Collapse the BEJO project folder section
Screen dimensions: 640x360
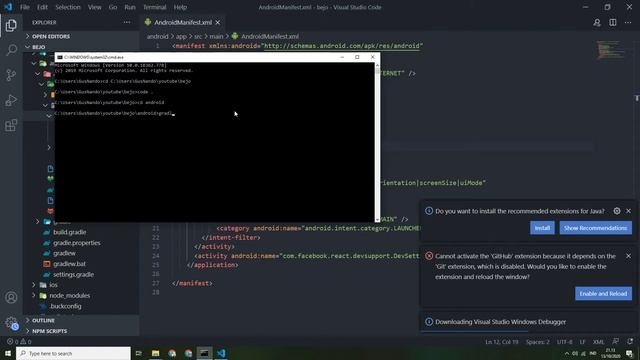[x=82, y=47]
